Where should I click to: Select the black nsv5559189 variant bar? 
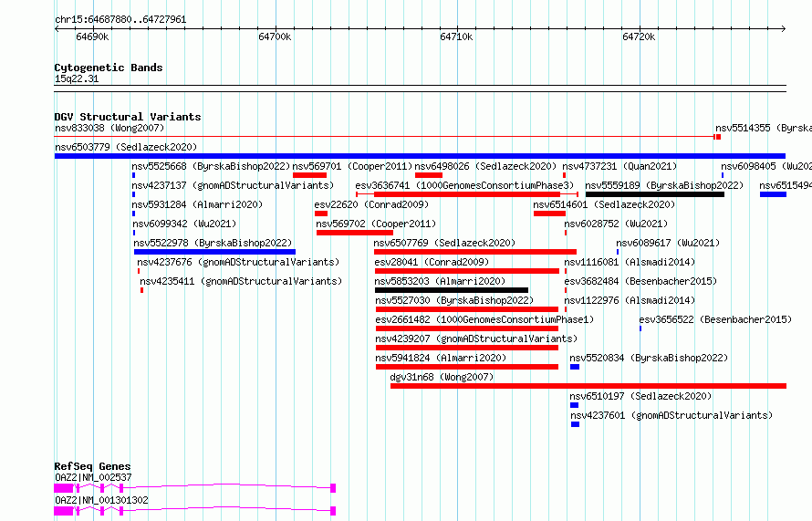click(x=654, y=194)
